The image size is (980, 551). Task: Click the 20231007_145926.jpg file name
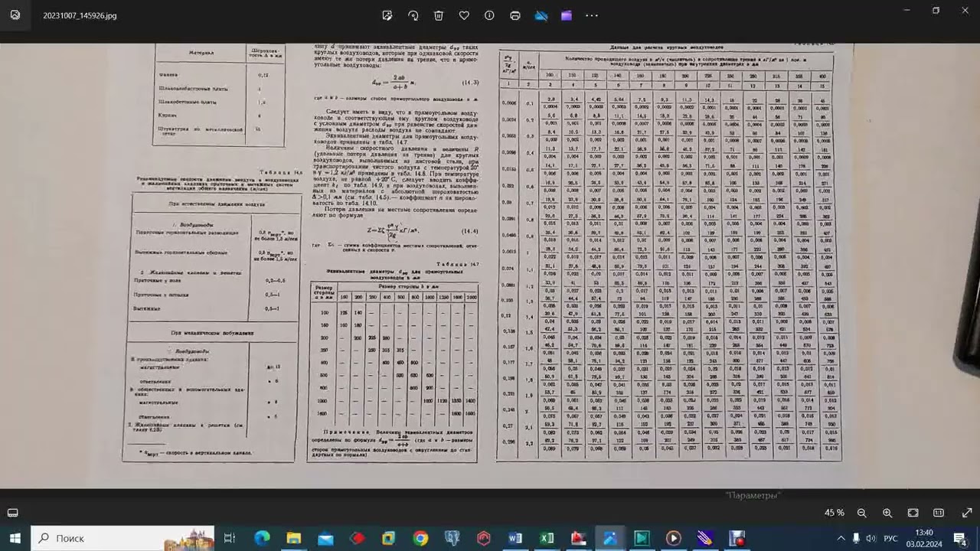click(x=80, y=15)
